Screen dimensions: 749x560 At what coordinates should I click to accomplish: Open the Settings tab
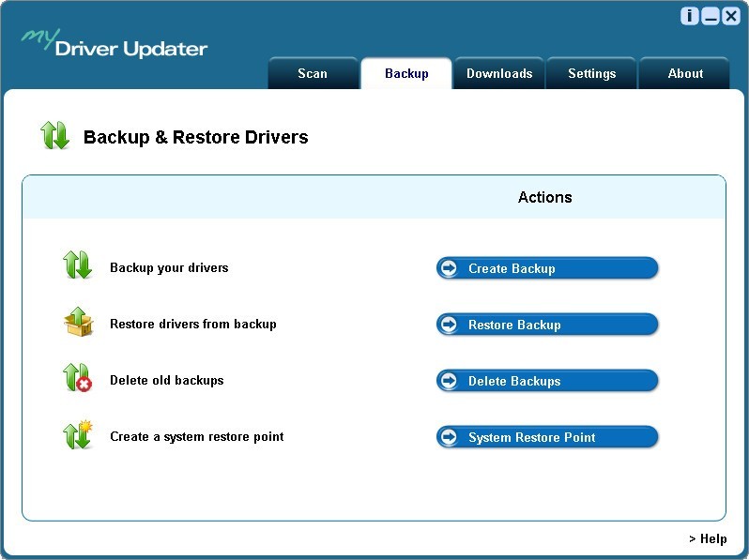pos(592,73)
